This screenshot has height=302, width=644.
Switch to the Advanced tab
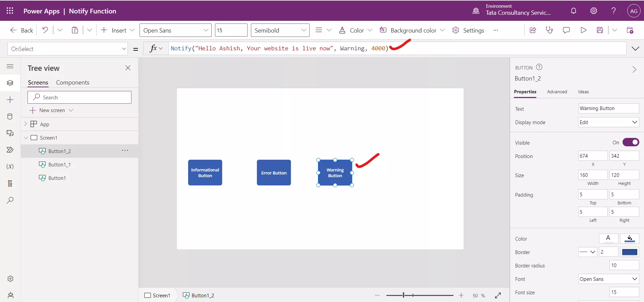(557, 92)
